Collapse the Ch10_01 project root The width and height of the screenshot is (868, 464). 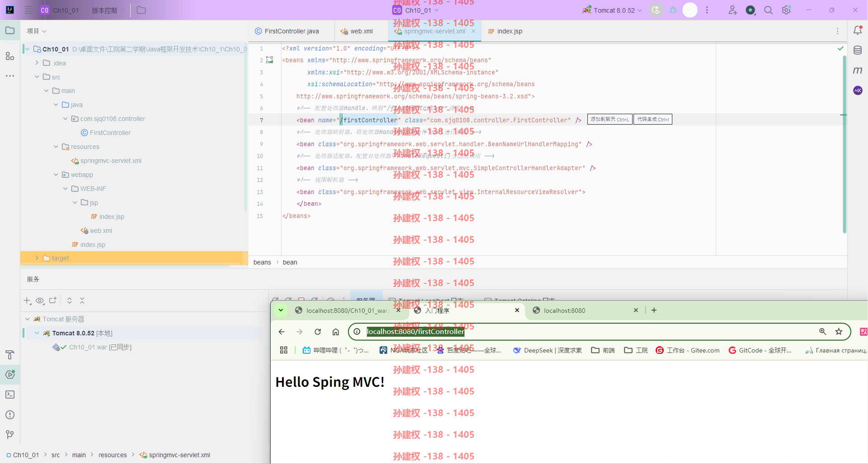coord(28,49)
